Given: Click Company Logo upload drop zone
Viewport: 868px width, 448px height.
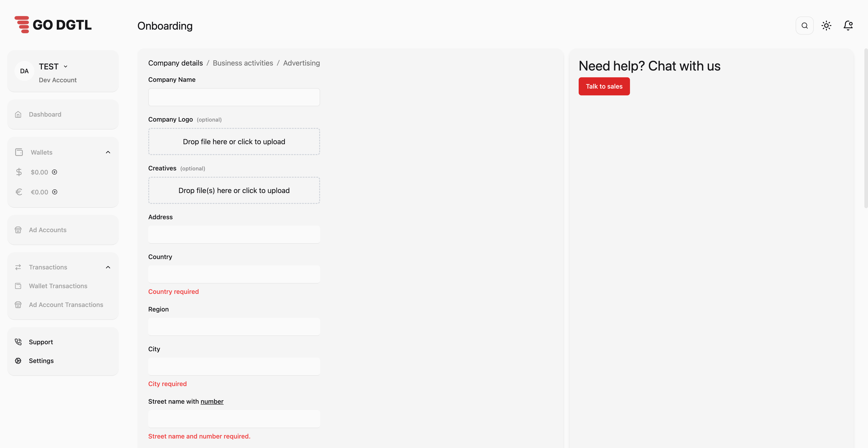Looking at the screenshot, I should (x=234, y=141).
